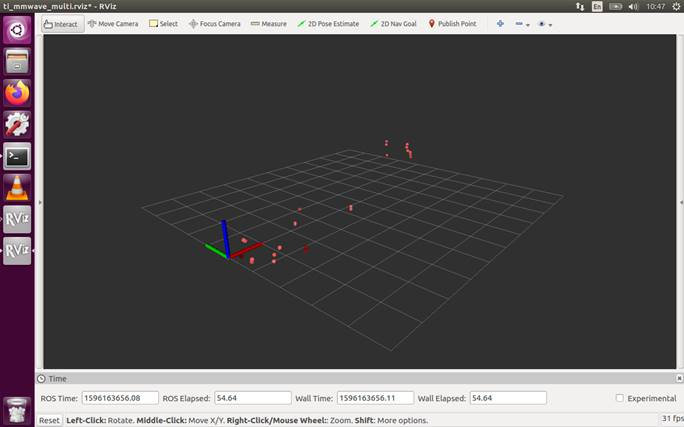
Task: Toggle the Experimental checkbox
Action: [x=619, y=398]
